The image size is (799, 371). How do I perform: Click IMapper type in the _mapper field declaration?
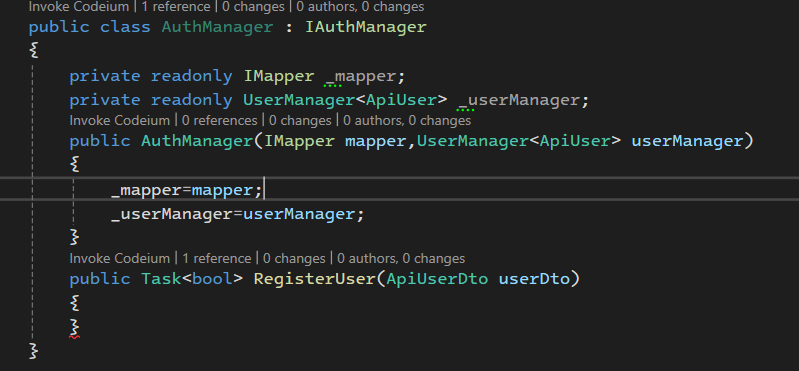[x=279, y=76]
